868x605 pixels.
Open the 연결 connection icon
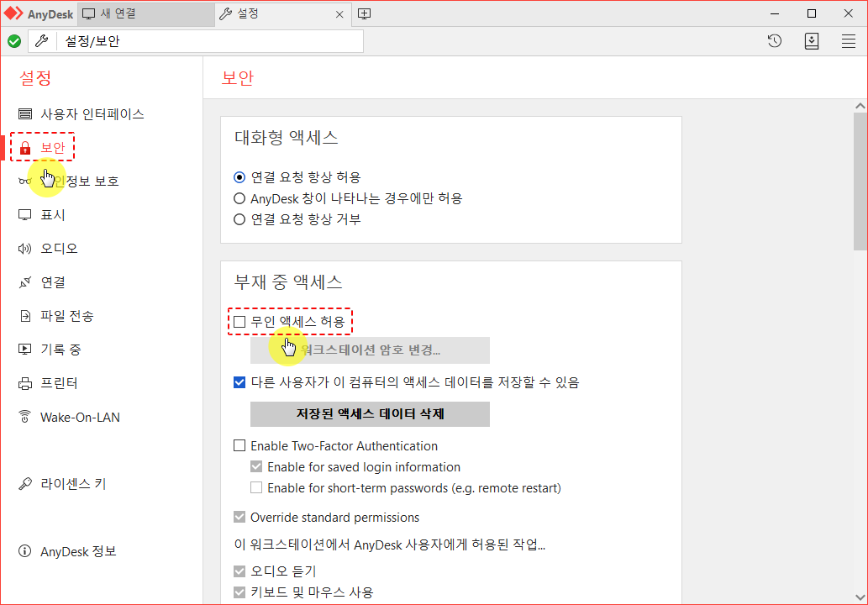25,282
